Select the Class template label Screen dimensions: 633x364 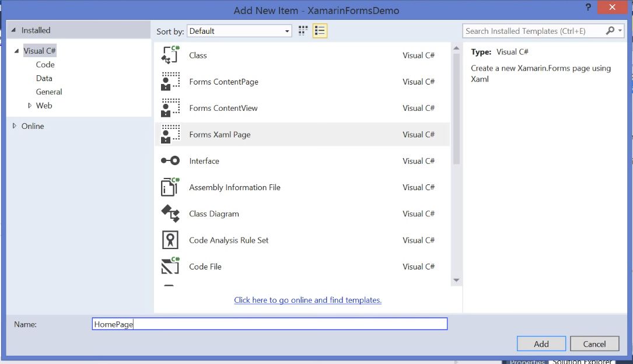click(x=198, y=55)
